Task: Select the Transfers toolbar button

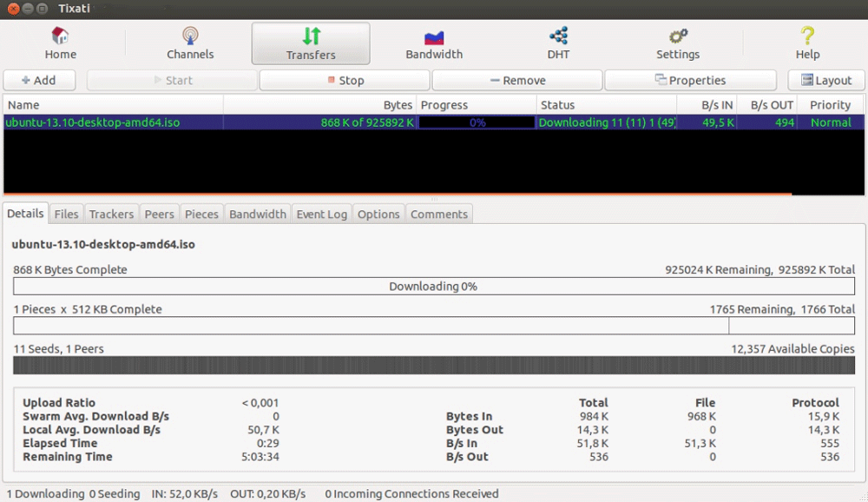Action: 311,43
